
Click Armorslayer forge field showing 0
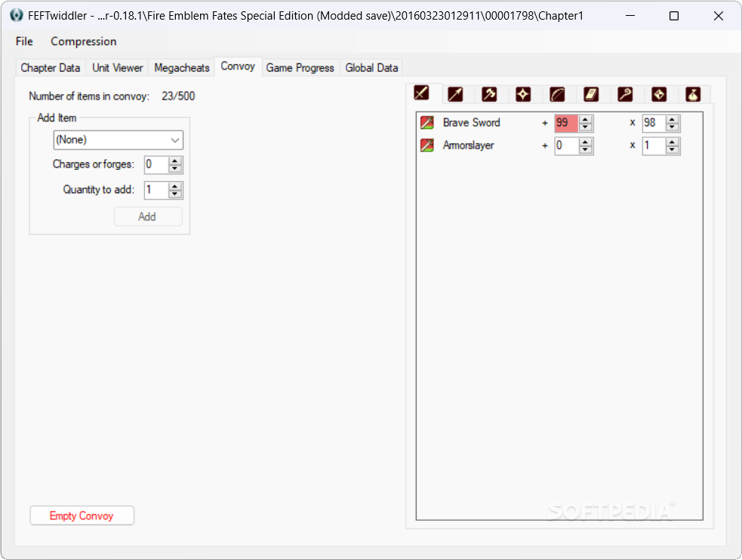tap(566, 146)
